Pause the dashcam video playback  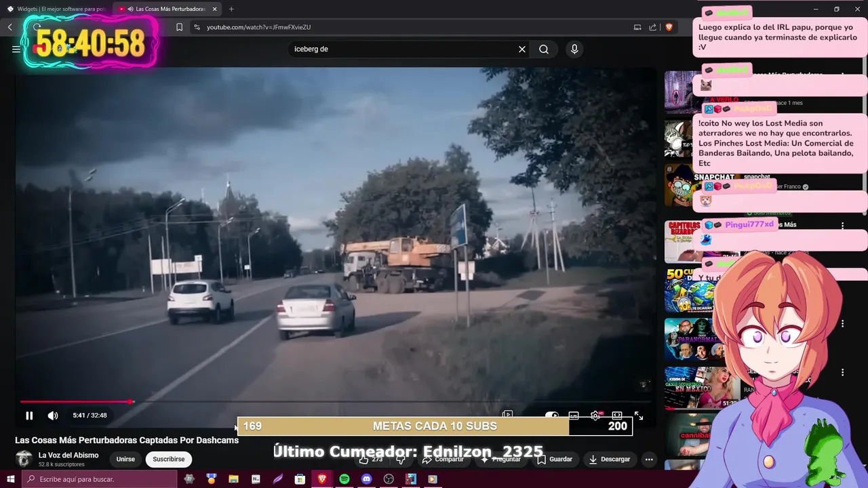coord(29,415)
